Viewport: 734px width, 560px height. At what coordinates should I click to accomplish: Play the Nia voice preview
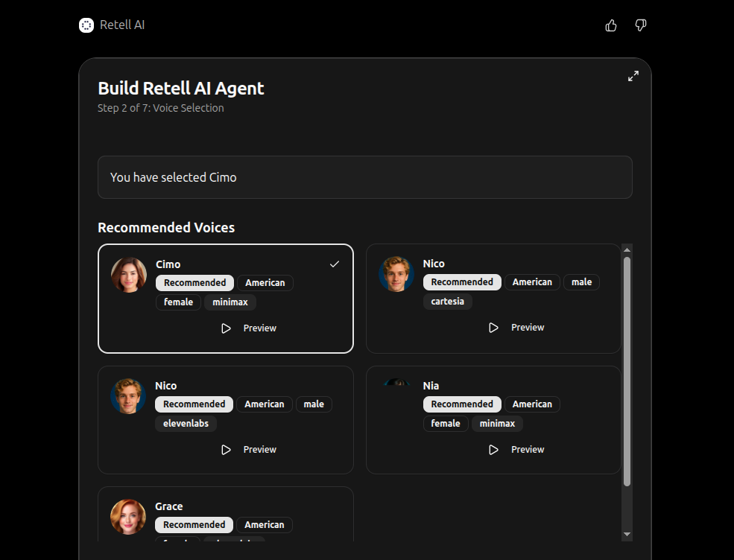coord(493,450)
